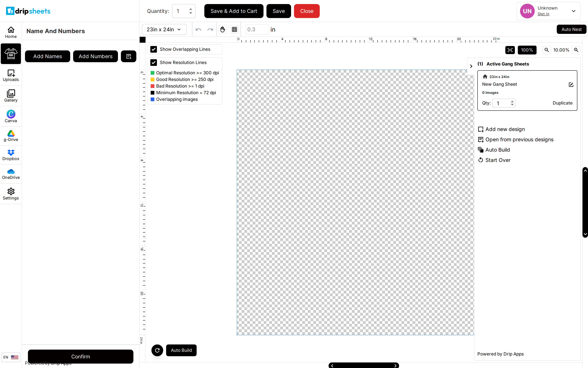The width and height of the screenshot is (588, 368).
Task: Open the Dropbox integration
Action: pos(11,155)
